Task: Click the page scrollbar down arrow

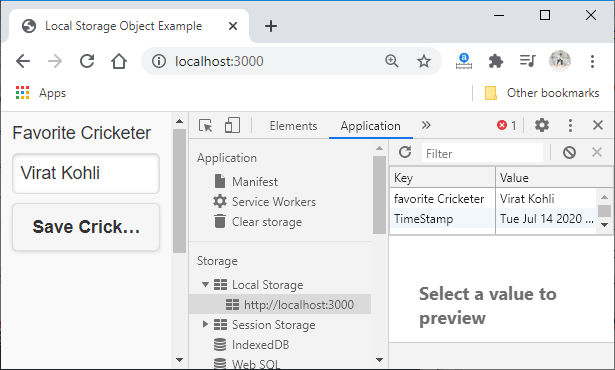Action: (x=179, y=359)
